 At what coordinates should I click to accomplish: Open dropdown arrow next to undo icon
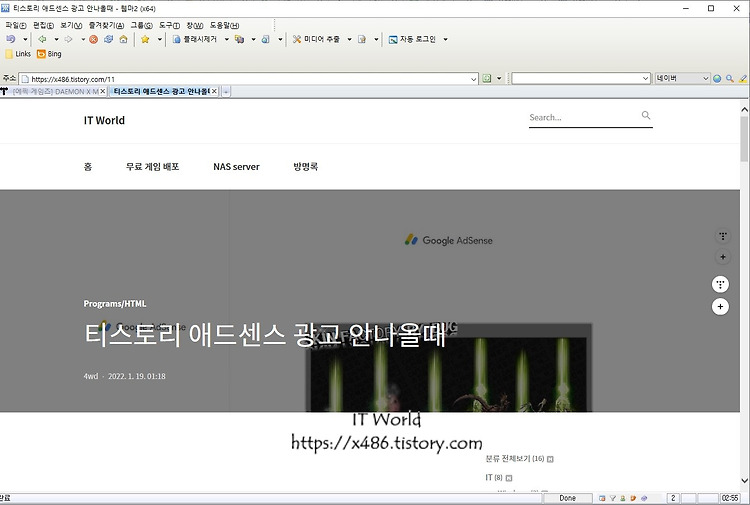(25, 39)
